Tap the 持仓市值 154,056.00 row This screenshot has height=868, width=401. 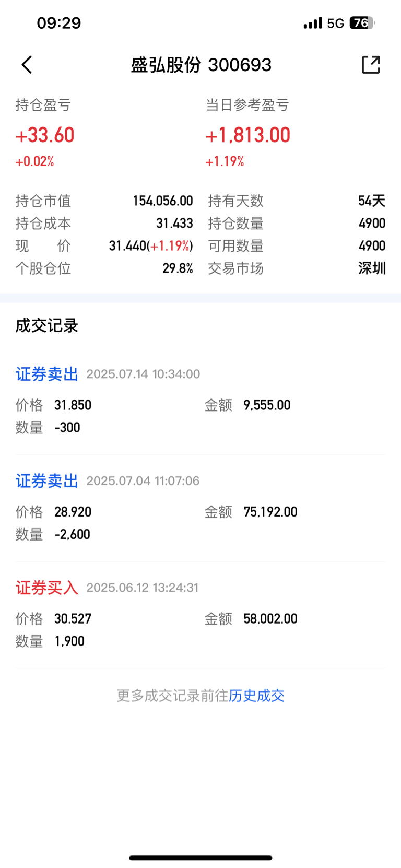(104, 201)
